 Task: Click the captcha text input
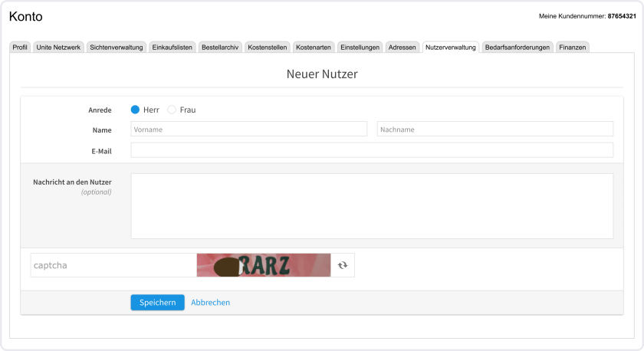click(113, 265)
